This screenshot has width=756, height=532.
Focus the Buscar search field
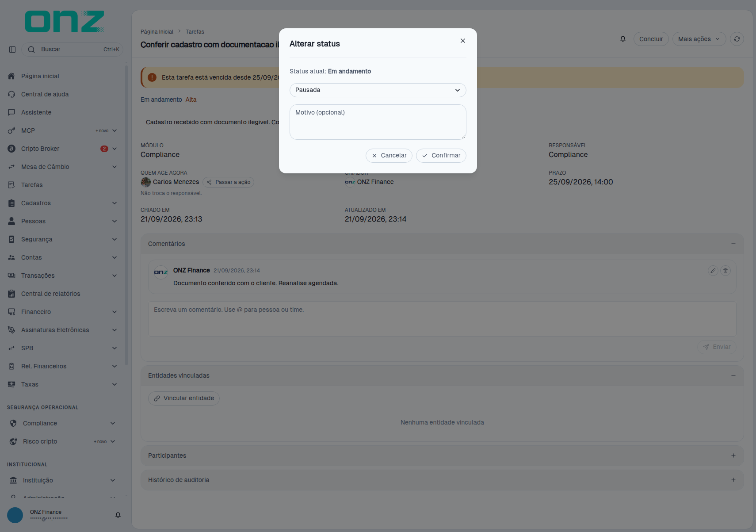pos(73,50)
